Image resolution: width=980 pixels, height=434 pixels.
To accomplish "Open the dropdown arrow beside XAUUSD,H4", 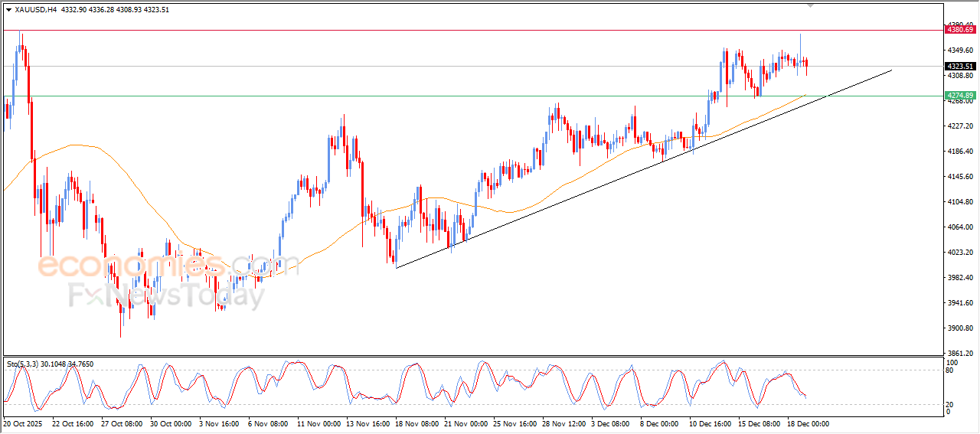I will (x=8, y=10).
